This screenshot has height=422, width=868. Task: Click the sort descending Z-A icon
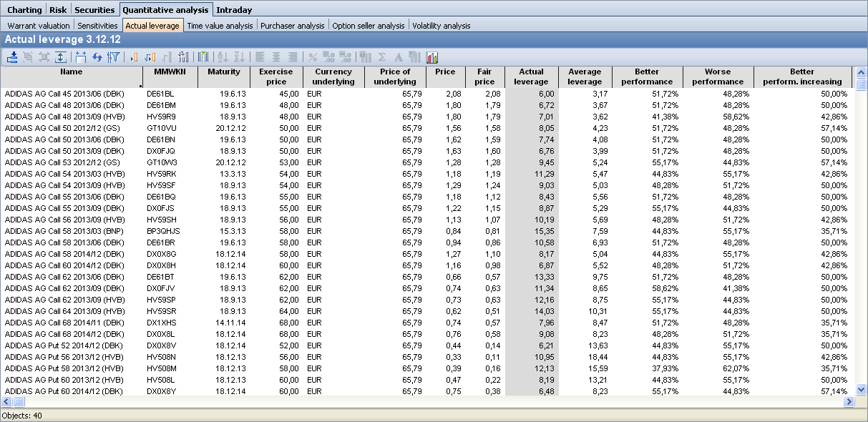tap(238, 57)
